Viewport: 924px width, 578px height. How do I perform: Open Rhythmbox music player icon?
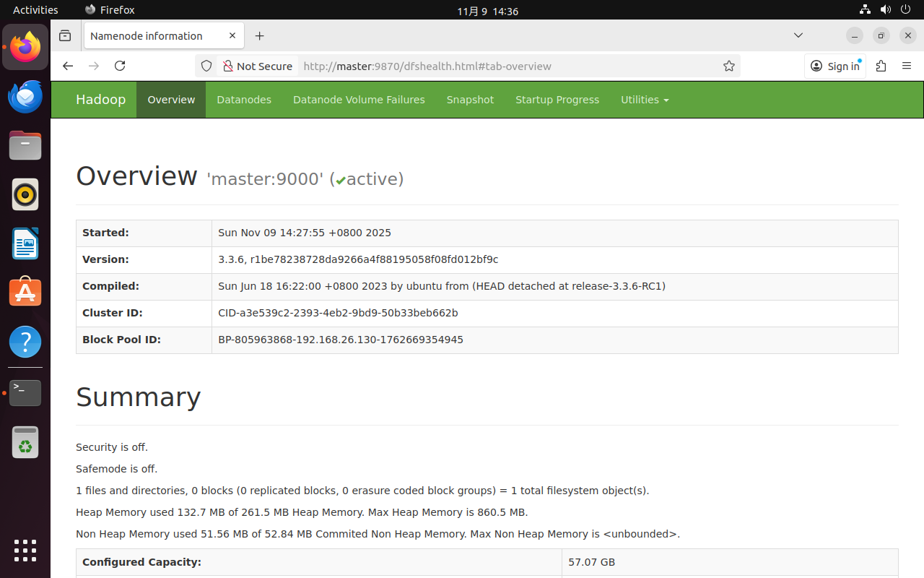(25, 194)
